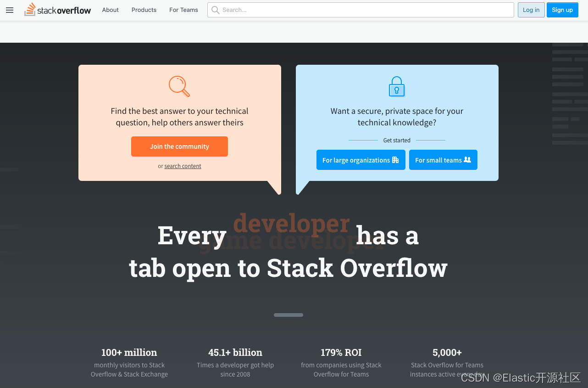The image size is (588, 388).
Task: Open the For Teams menu item
Action: click(x=183, y=10)
